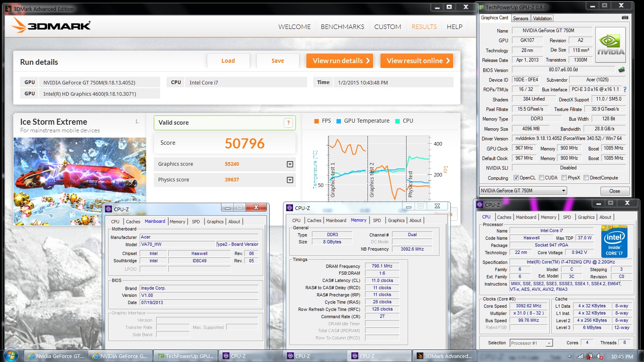Click the Code Name Haswell field
The image size is (644, 362).
coord(531,238)
